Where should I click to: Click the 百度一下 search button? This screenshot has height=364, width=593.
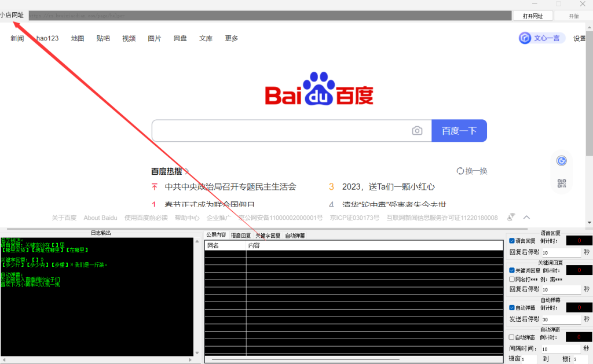[459, 131]
